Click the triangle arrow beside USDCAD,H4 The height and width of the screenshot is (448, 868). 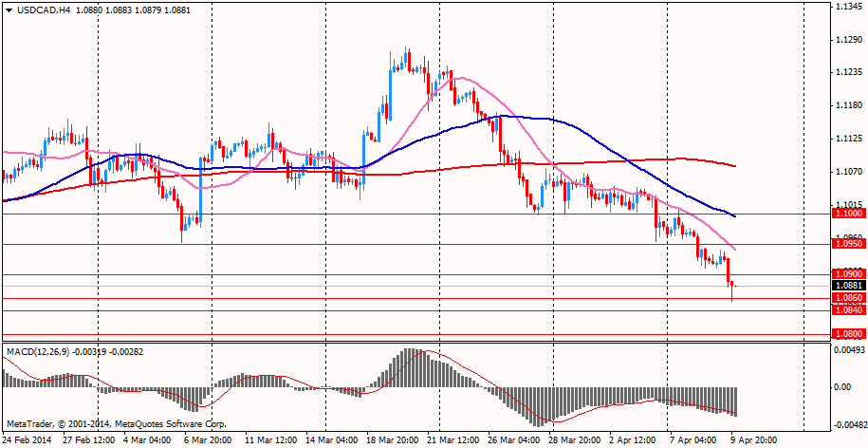pyautogui.click(x=9, y=9)
